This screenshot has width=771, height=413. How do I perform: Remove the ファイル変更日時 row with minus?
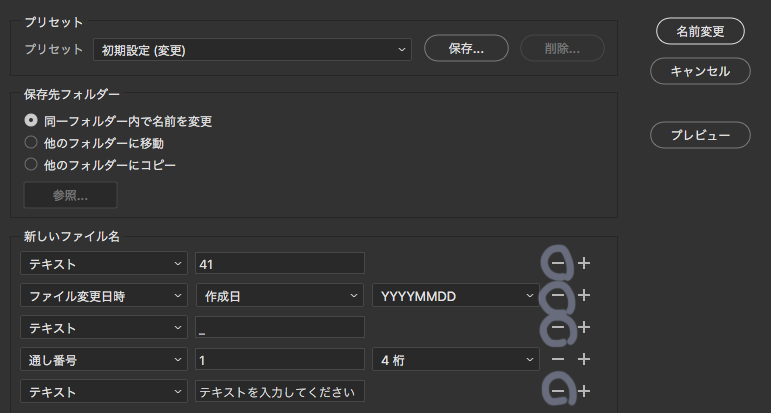(x=558, y=295)
